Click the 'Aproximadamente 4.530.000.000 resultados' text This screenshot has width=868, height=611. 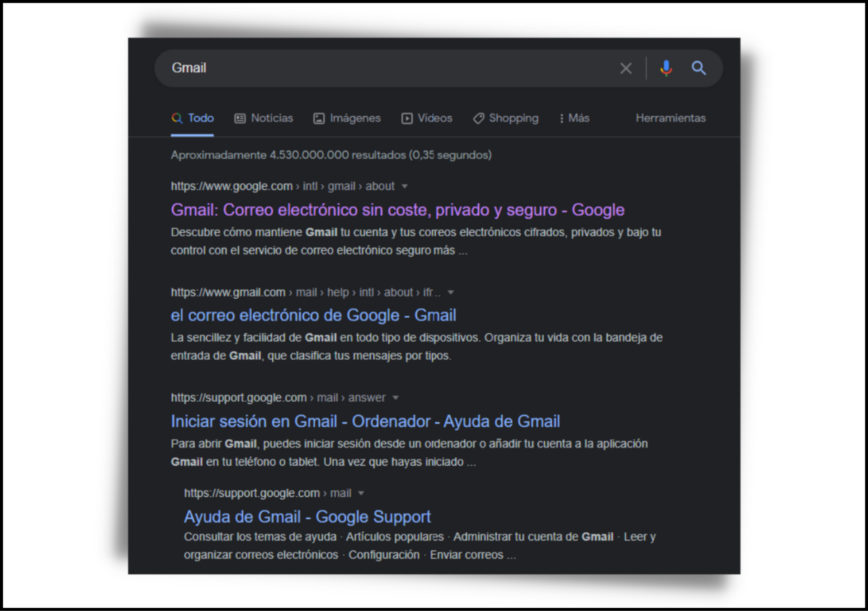pos(331,155)
